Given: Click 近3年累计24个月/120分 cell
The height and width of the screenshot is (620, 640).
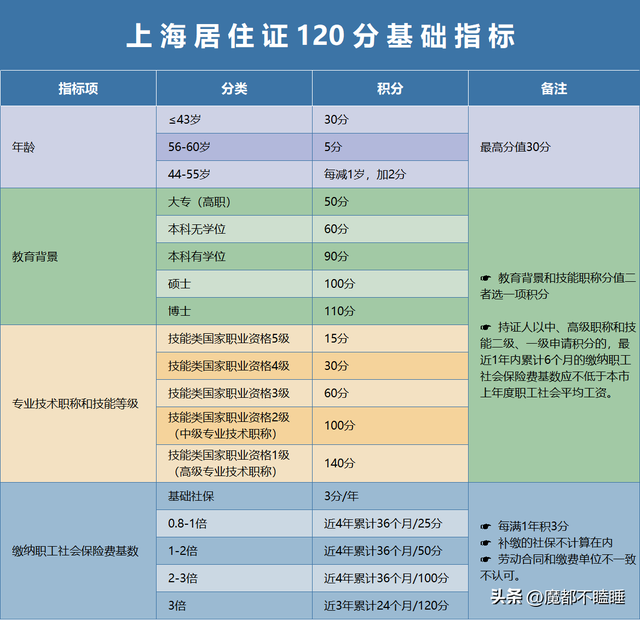Looking at the screenshot, I should click(x=390, y=605).
